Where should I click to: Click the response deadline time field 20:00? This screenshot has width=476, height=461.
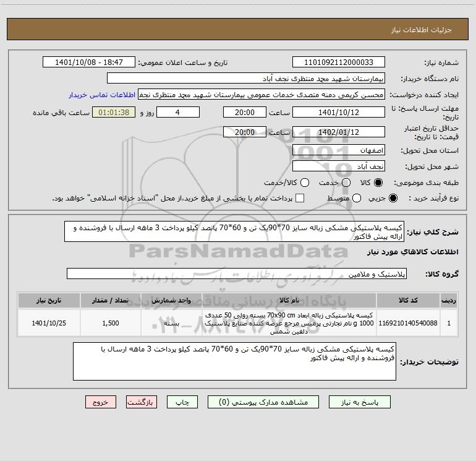coord(245,112)
